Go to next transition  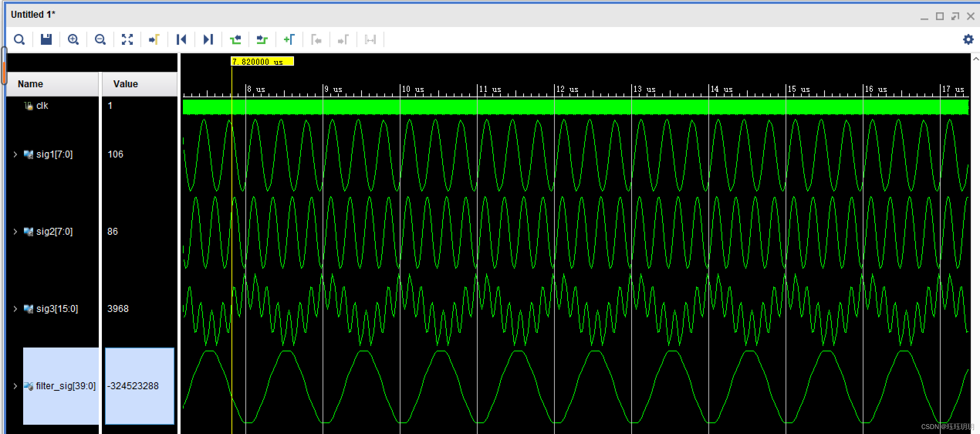[262, 39]
